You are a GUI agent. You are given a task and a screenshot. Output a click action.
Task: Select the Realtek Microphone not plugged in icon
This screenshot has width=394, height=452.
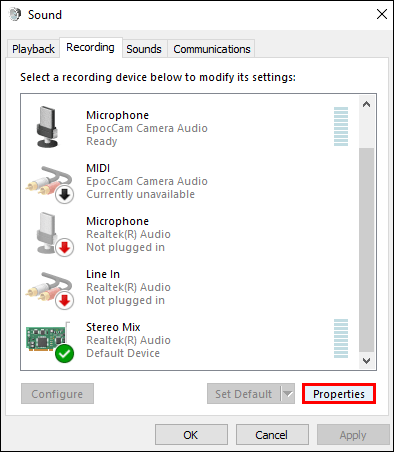(54, 234)
